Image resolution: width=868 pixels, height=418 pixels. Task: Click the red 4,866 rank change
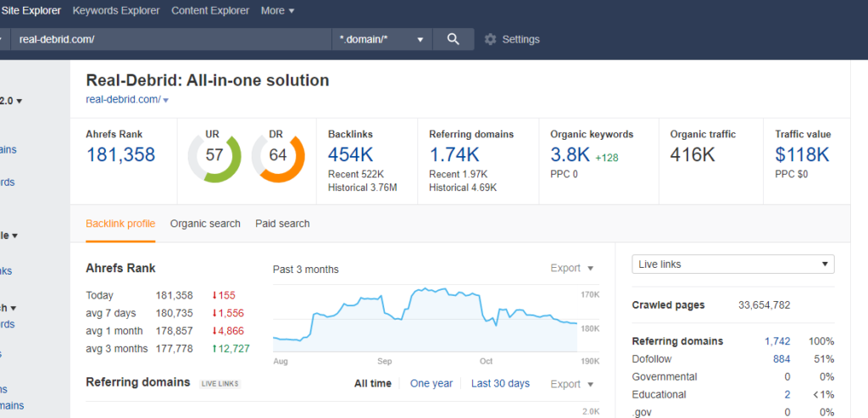pyautogui.click(x=228, y=331)
